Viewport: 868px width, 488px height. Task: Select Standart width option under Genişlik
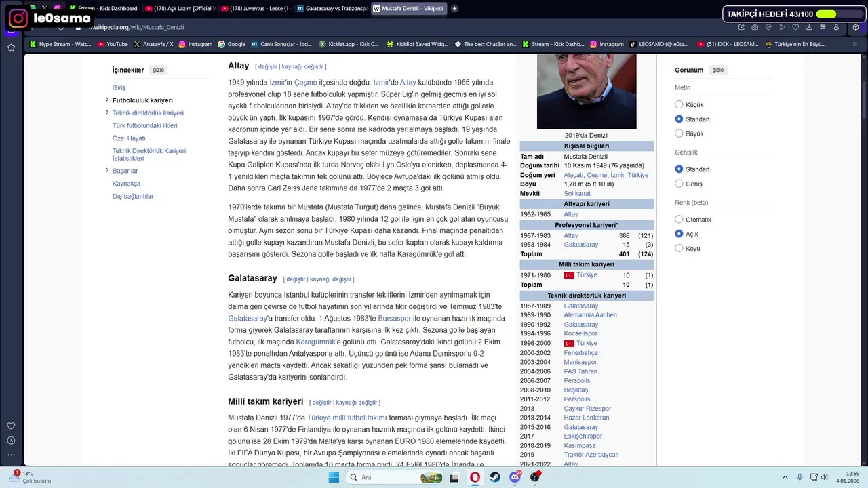679,169
